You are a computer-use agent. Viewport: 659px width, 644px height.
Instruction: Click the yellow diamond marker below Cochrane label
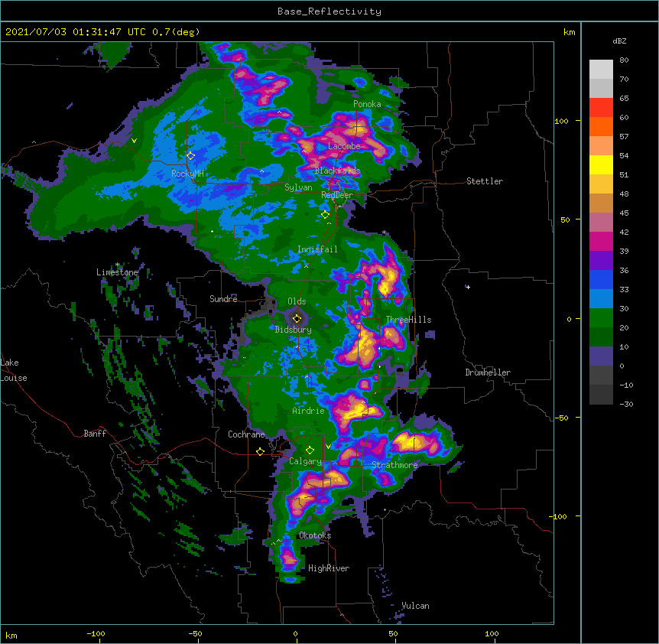click(260, 451)
